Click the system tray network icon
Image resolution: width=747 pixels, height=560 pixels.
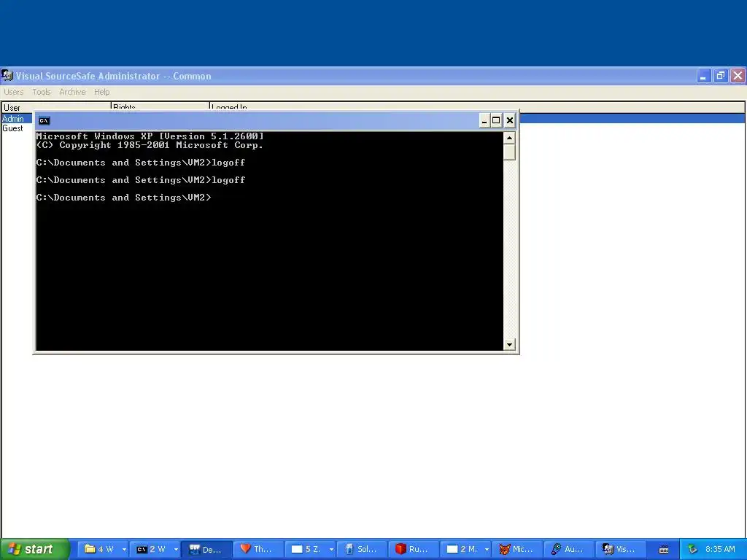tap(692, 550)
